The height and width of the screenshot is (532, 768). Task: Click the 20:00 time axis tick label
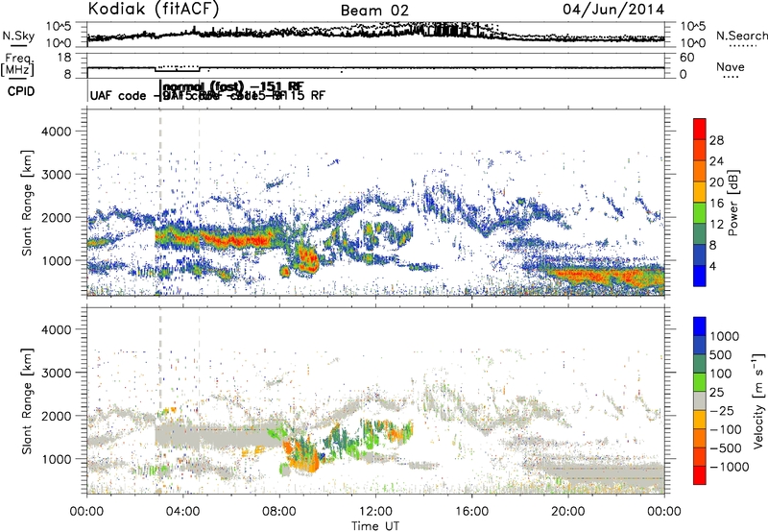coord(568,511)
